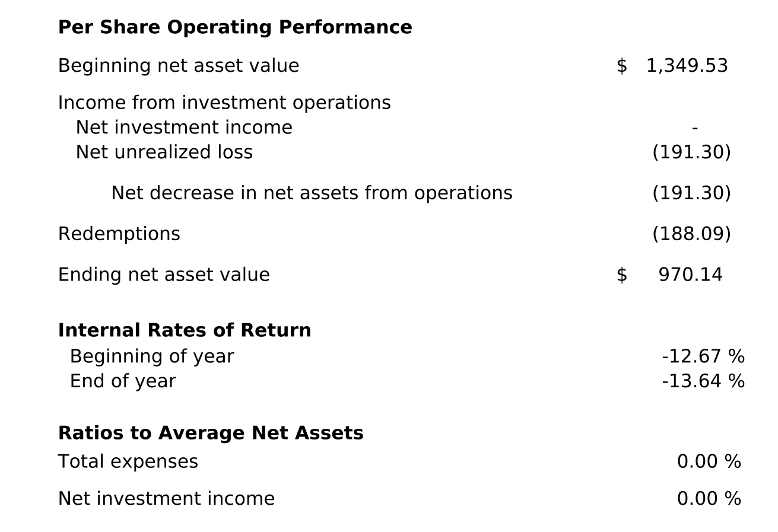Image resolution: width=778 pixels, height=532 pixels.
Task: Click the Net decrease (191.30) amount
Action: (691, 193)
